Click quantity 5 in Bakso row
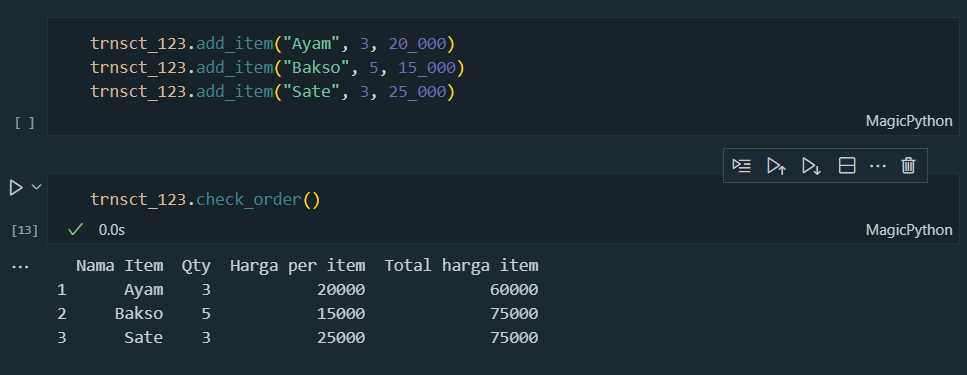Image resolution: width=967 pixels, height=375 pixels. click(206, 314)
